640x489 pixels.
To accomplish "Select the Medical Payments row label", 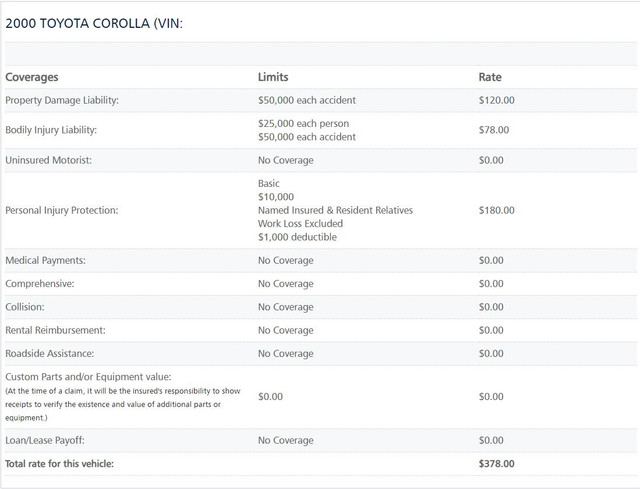I will (45, 260).
